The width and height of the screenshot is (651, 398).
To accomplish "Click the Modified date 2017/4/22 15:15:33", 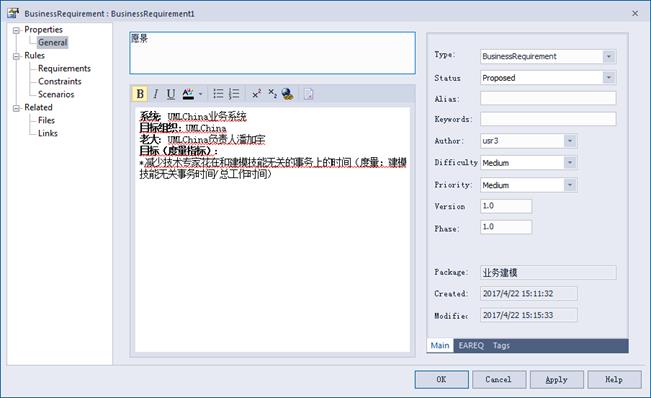I will pyautogui.click(x=529, y=315).
